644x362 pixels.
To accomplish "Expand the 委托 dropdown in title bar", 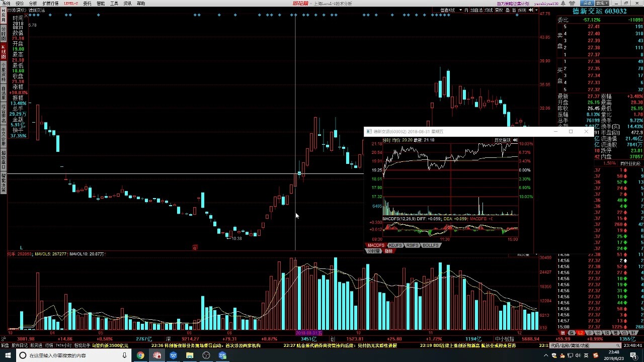I will [602, 3].
